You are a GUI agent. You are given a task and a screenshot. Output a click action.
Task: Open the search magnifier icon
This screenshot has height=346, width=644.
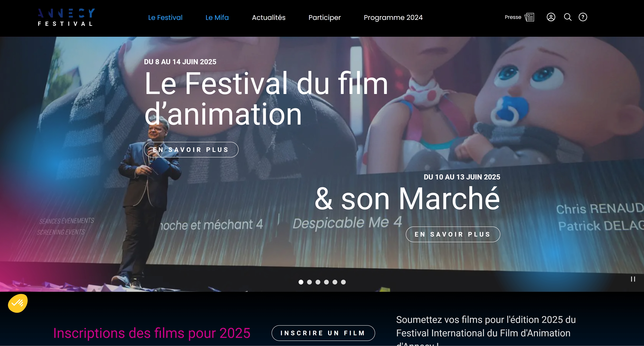(x=567, y=17)
